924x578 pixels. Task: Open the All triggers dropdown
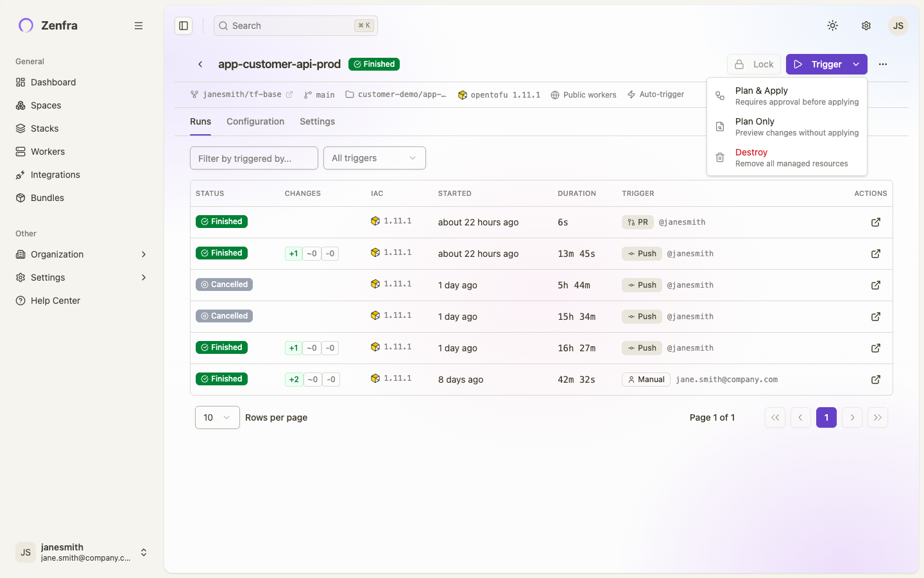point(375,158)
